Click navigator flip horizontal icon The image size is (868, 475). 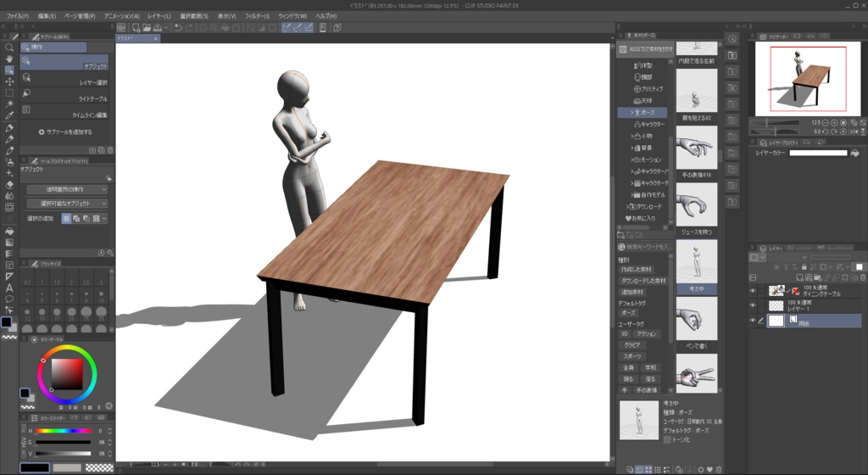854,131
